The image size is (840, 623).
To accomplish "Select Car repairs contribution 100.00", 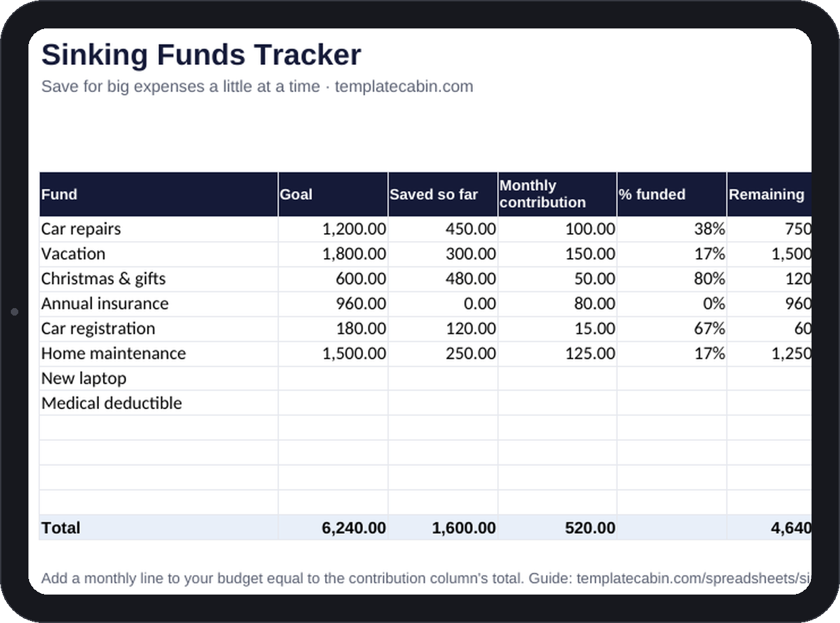I will pyautogui.click(x=558, y=229).
